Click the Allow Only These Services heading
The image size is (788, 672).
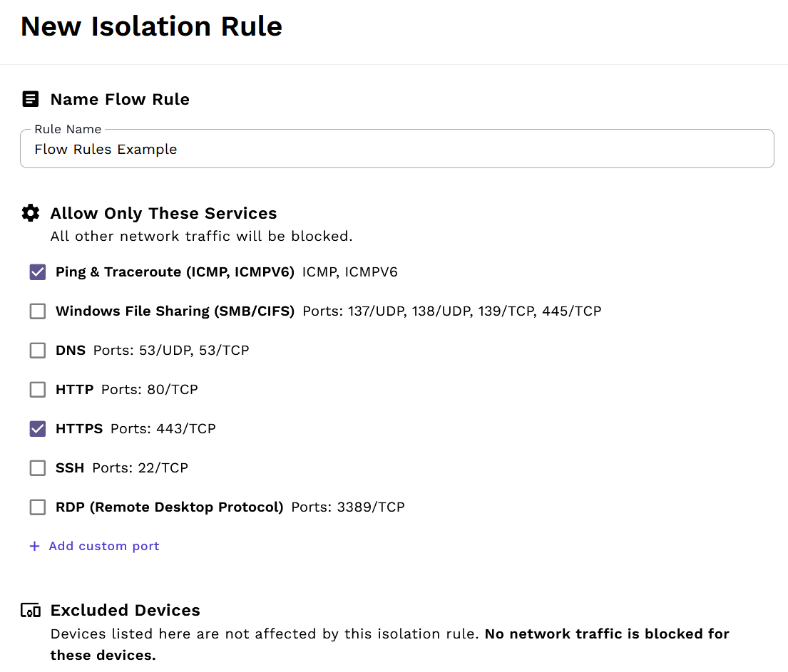click(163, 212)
